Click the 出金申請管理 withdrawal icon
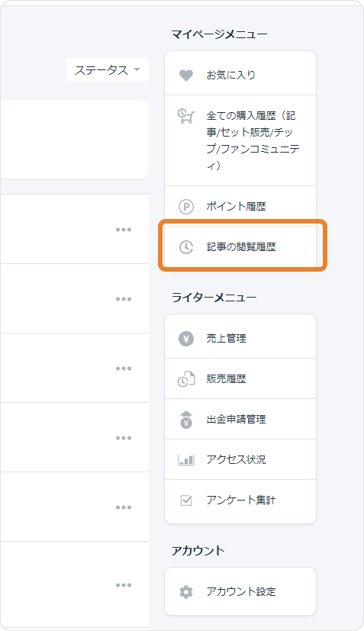 pos(186,420)
